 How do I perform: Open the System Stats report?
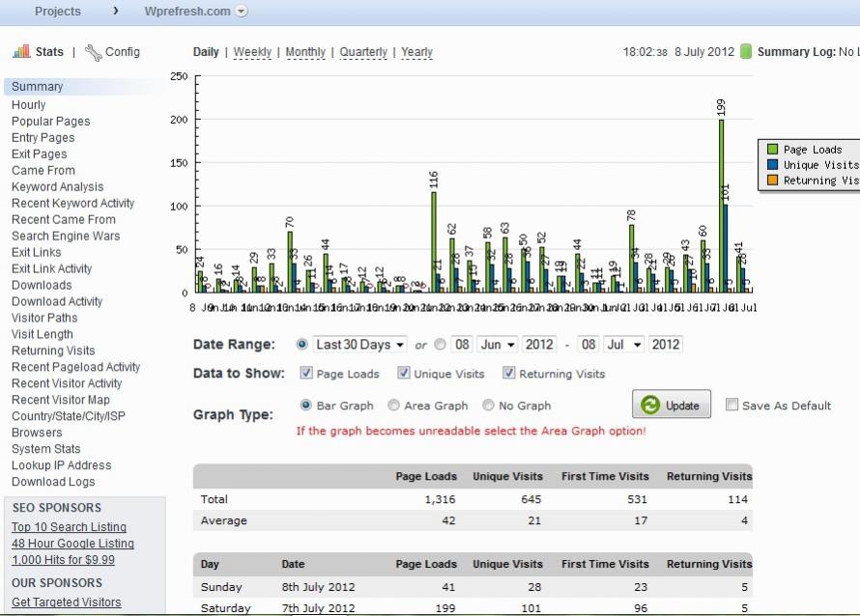(46, 449)
